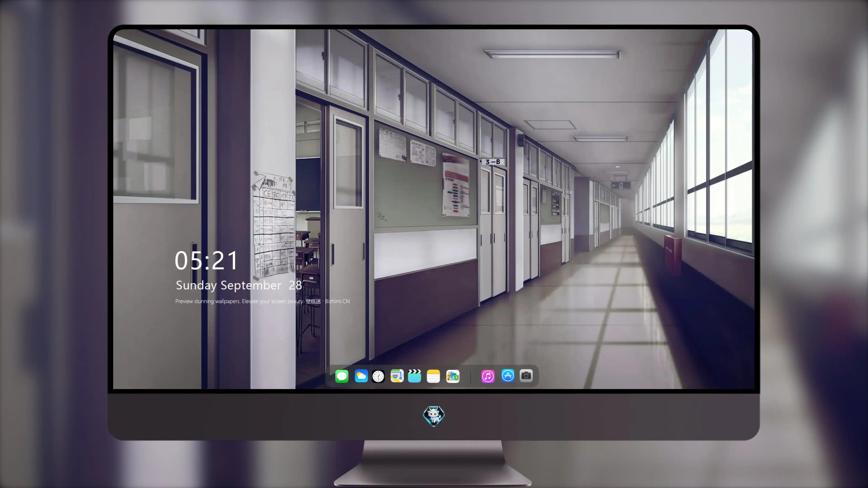
Task: Open the Camera app in the dock
Action: 526,375
